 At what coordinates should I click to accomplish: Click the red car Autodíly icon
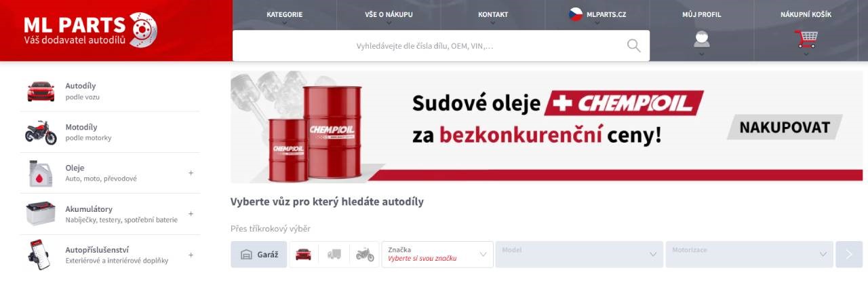(41, 91)
